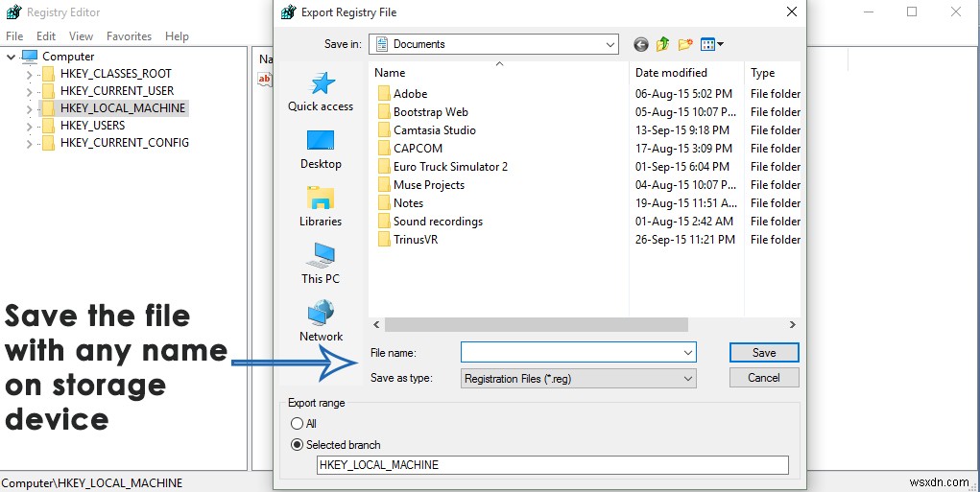Image resolution: width=980 pixels, height=492 pixels.
Task: Select This PC in places bar
Action: 321,264
